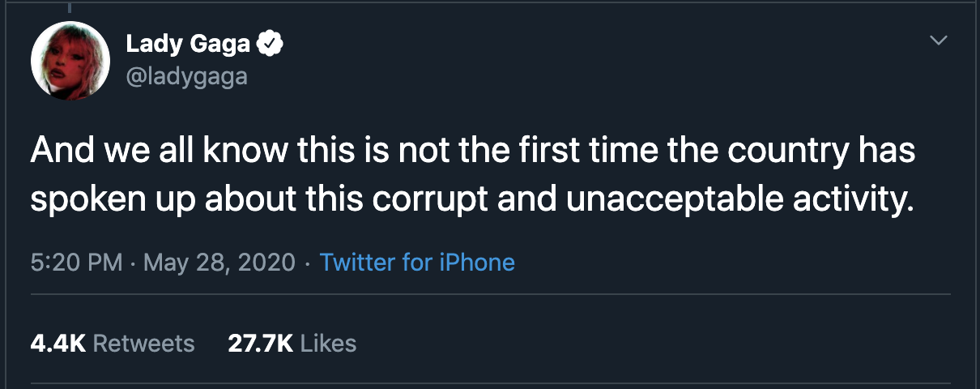Expand the tweet options chevron arrow
The height and width of the screenshot is (389, 980).
coord(939,40)
